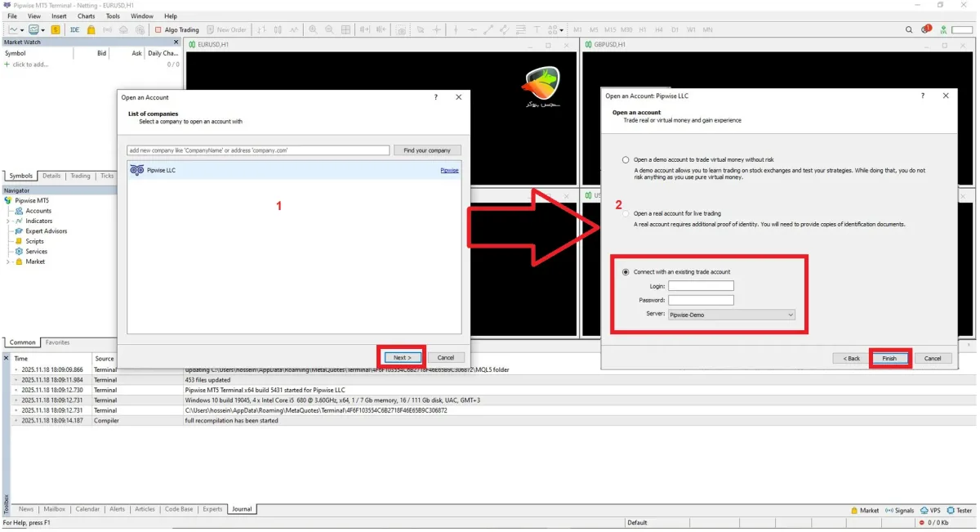Select the D1 timeframe button
Viewport: 980px width, 532px height.
pos(675,29)
